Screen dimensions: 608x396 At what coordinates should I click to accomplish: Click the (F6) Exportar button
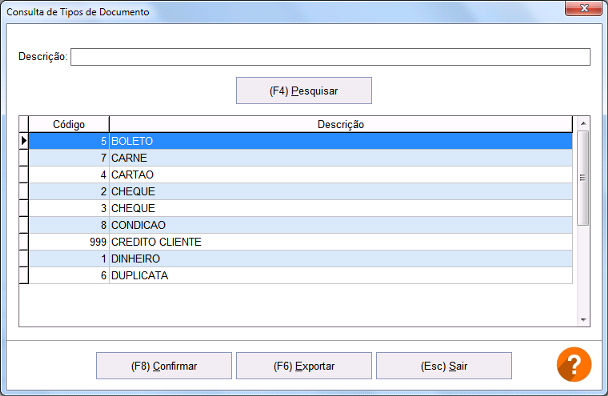tap(304, 366)
